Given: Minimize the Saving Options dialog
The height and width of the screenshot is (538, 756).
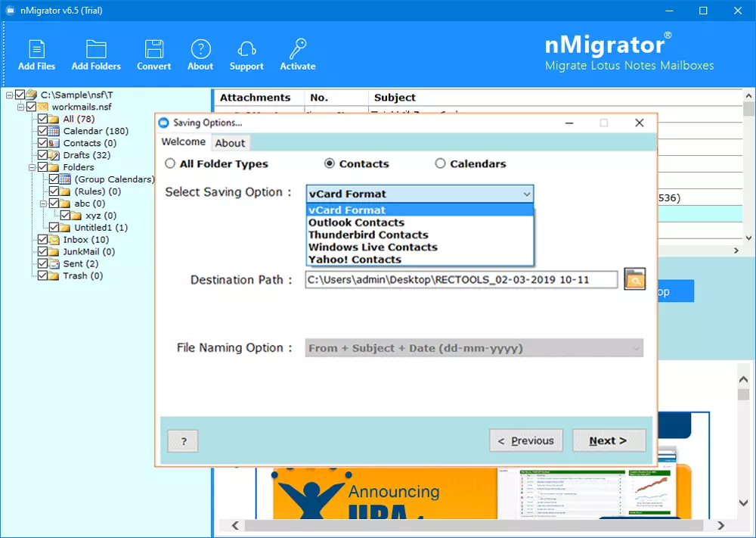Looking at the screenshot, I should (x=569, y=123).
